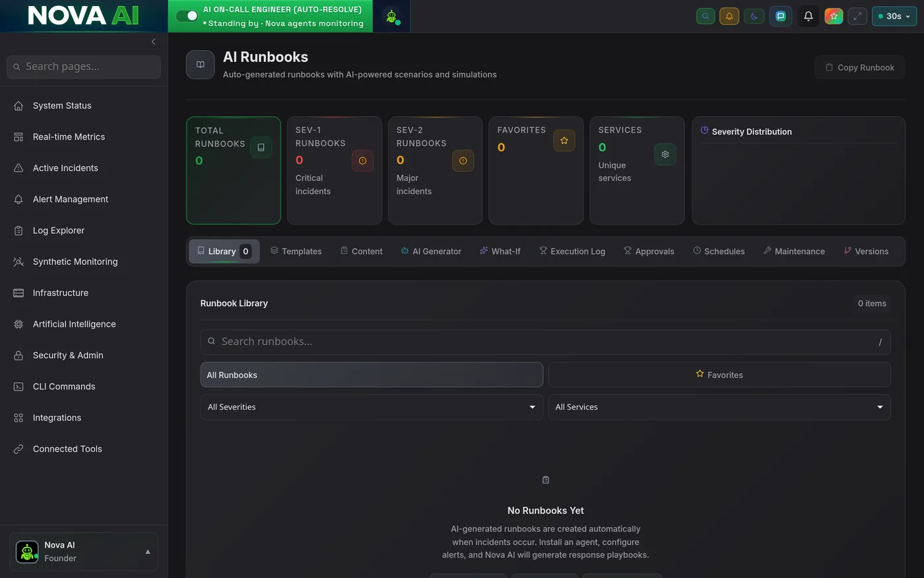Open Real-time Metrics page
The image size is (924, 578).
pos(84,137)
